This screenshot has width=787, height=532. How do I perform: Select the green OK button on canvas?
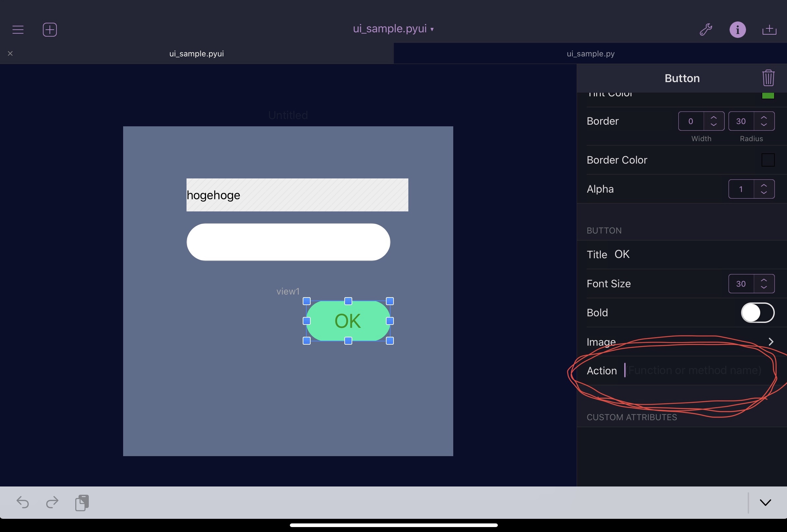(x=348, y=321)
